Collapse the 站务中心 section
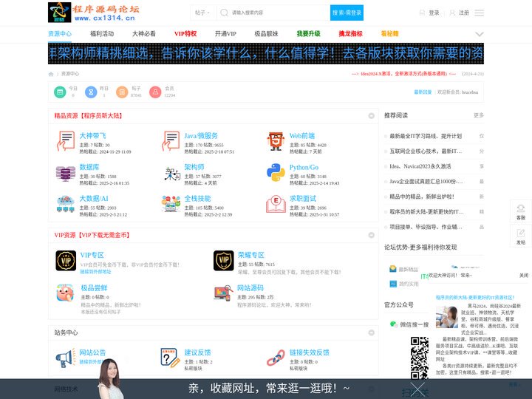The image size is (532, 399). tap(371, 332)
